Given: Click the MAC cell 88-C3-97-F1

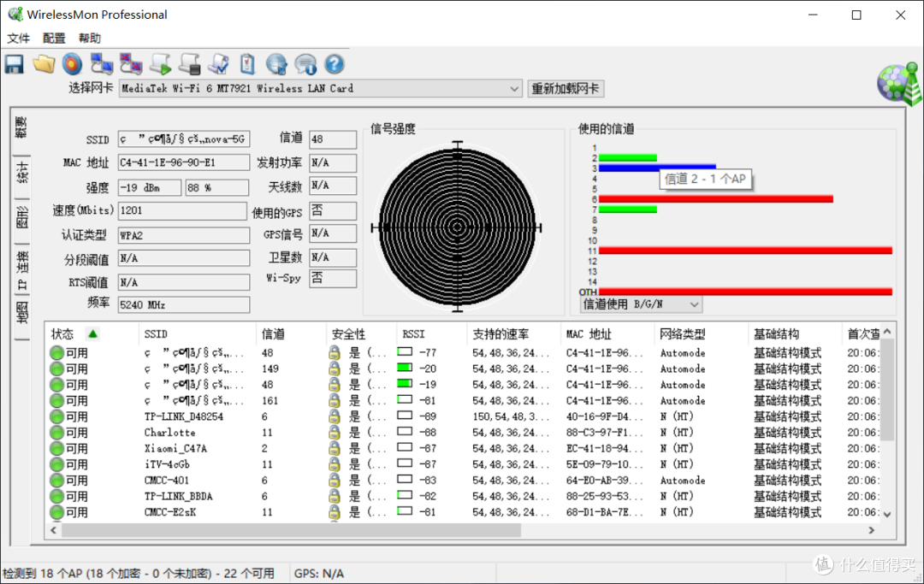Looking at the screenshot, I should click(604, 433).
